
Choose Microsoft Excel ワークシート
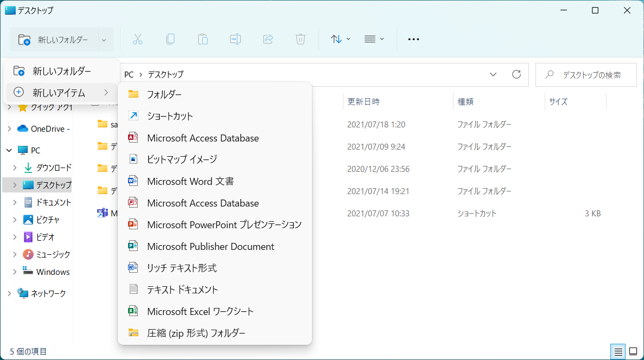click(x=215, y=311)
